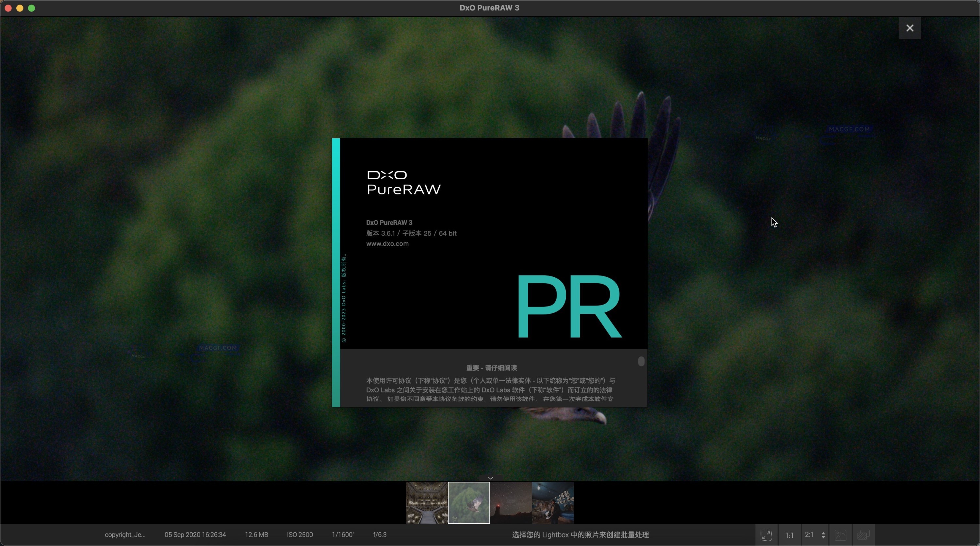The image size is (980, 546).
Task: Select the eagle photo thumbnail
Action: click(x=469, y=503)
